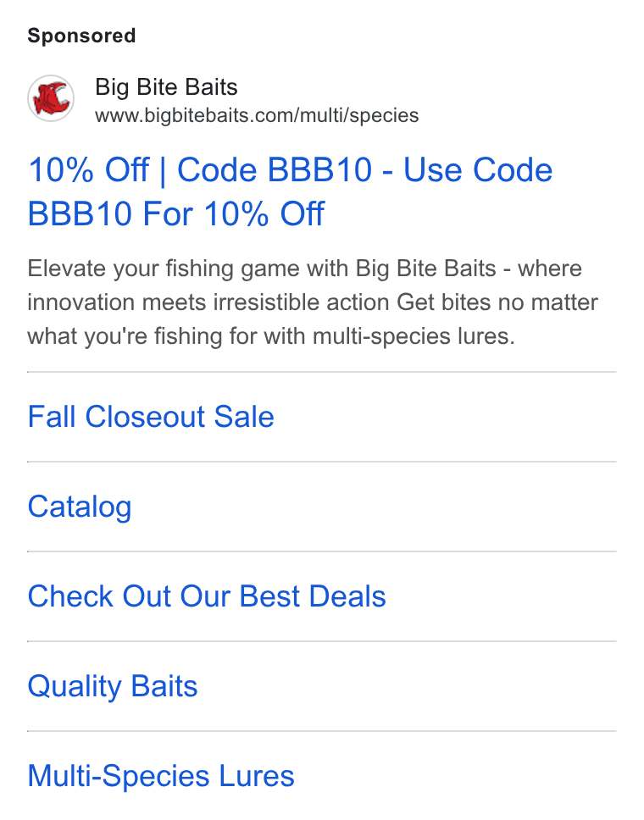The height and width of the screenshot is (820, 644).
Task: Click the words Use Code in the headline
Action: coord(478,170)
